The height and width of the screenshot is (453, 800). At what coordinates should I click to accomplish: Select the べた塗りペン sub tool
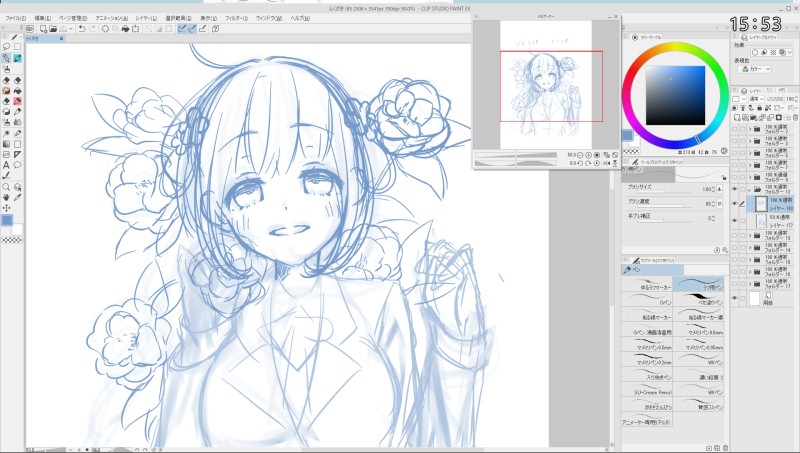click(x=698, y=299)
